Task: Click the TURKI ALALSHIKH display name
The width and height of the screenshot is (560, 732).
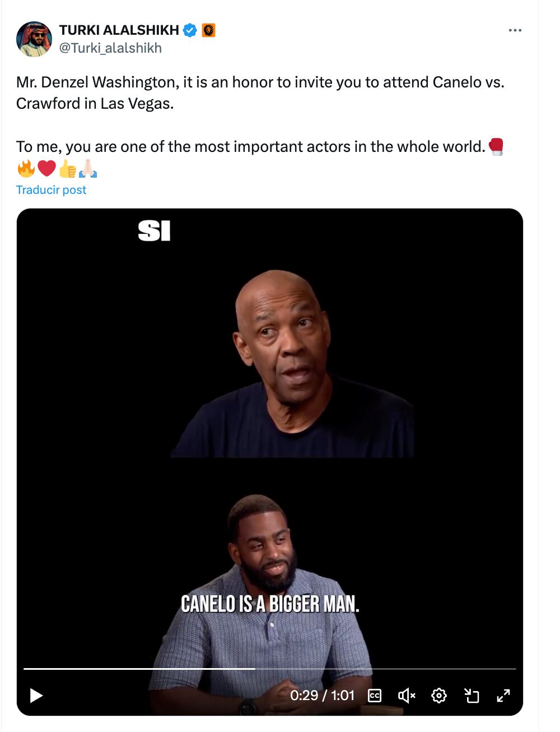Action: coord(119,30)
